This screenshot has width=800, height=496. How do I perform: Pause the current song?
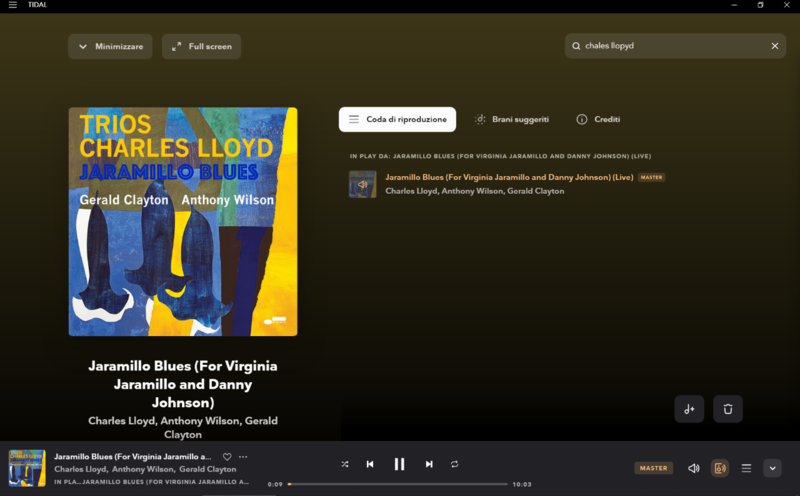pyautogui.click(x=399, y=464)
